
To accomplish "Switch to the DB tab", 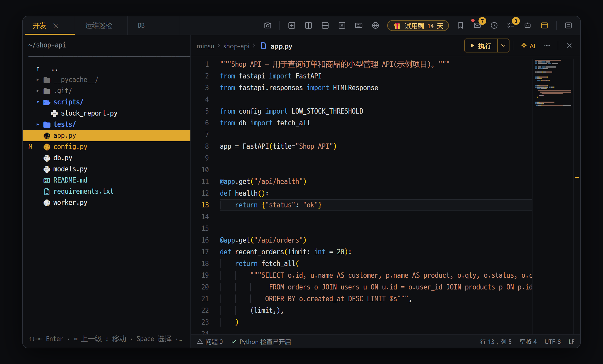I will click(141, 26).
